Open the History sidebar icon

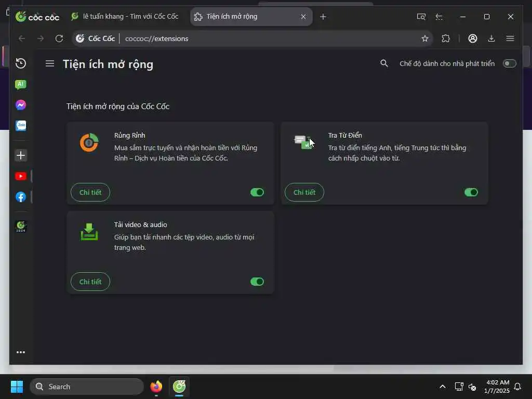[x=21, y=63]
